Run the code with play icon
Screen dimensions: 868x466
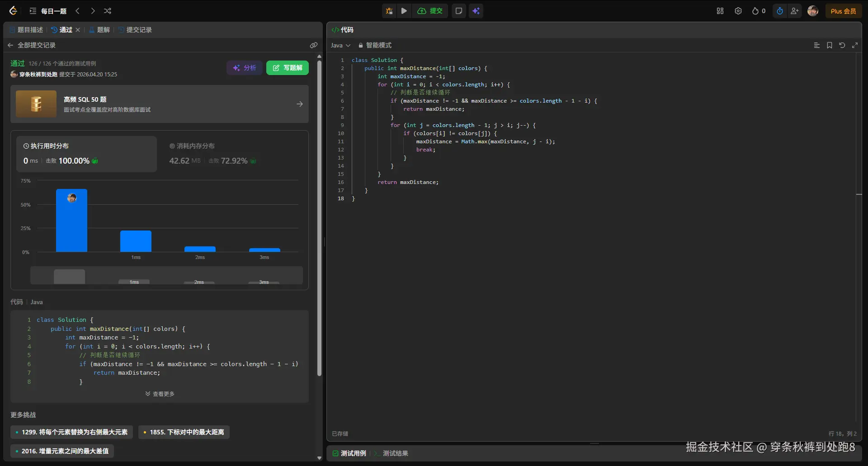[x=404, y=11]
